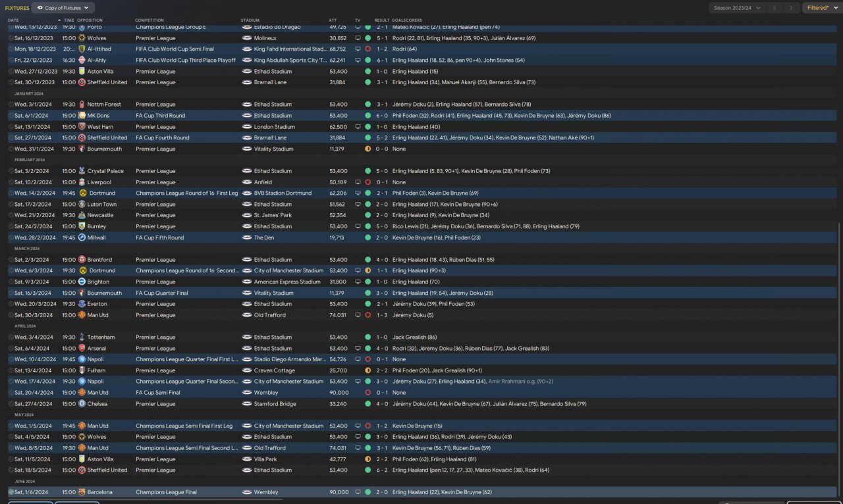Click the Al-Ahly club badge

(82, 60)
